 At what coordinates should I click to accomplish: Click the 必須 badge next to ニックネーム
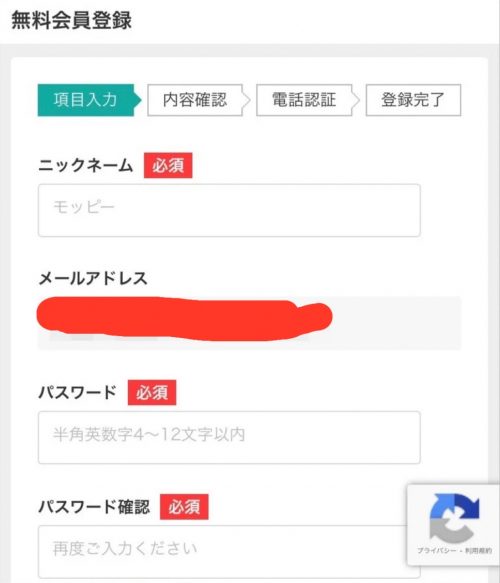tap(168, 165)
